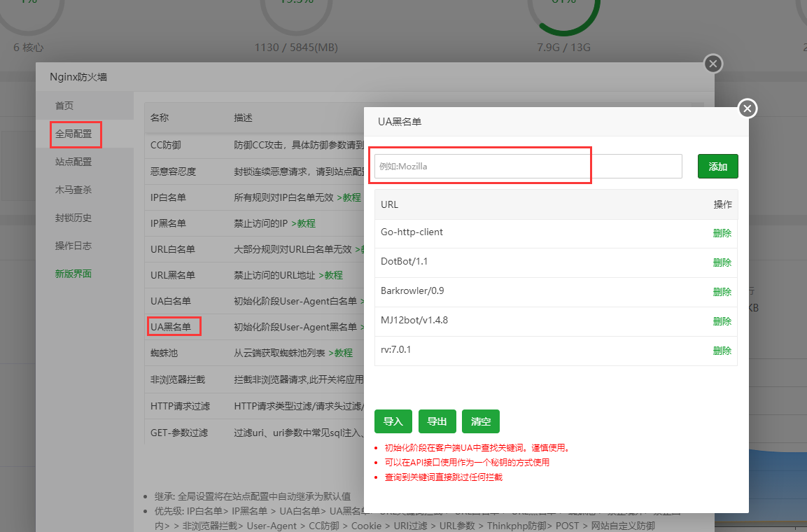Image resolution: width=807 pixels, height=532 pixels.
Task: Delete the Go-http-client entry
Action: [x=722, y=233]
